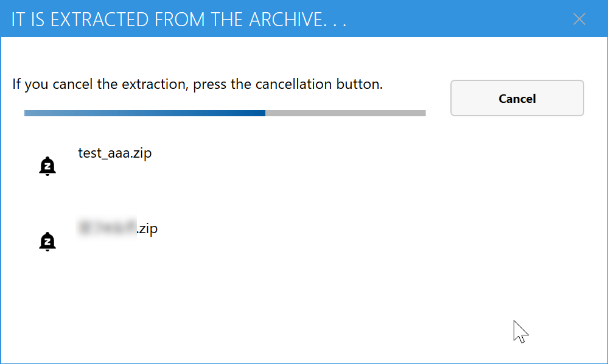Click the right end of the progress bar
Screen dimensions: 608x364
pos(423,113)
